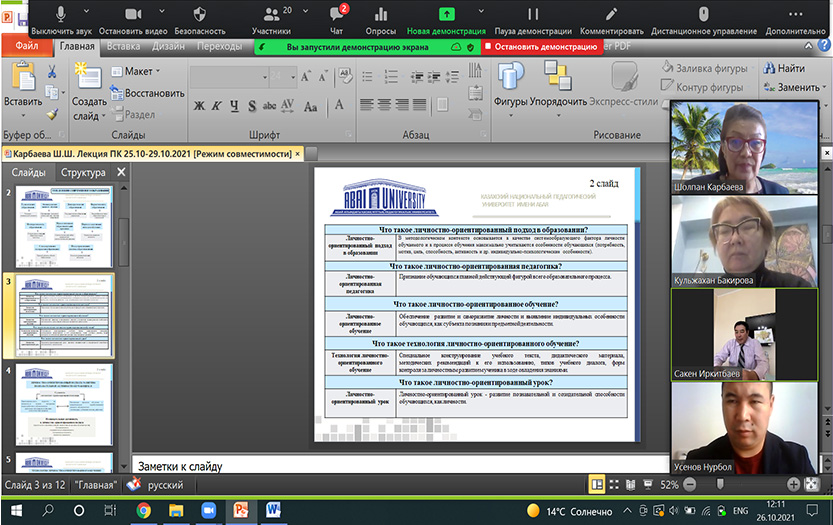Apply bold formatting with Ж button

point(200,106)
